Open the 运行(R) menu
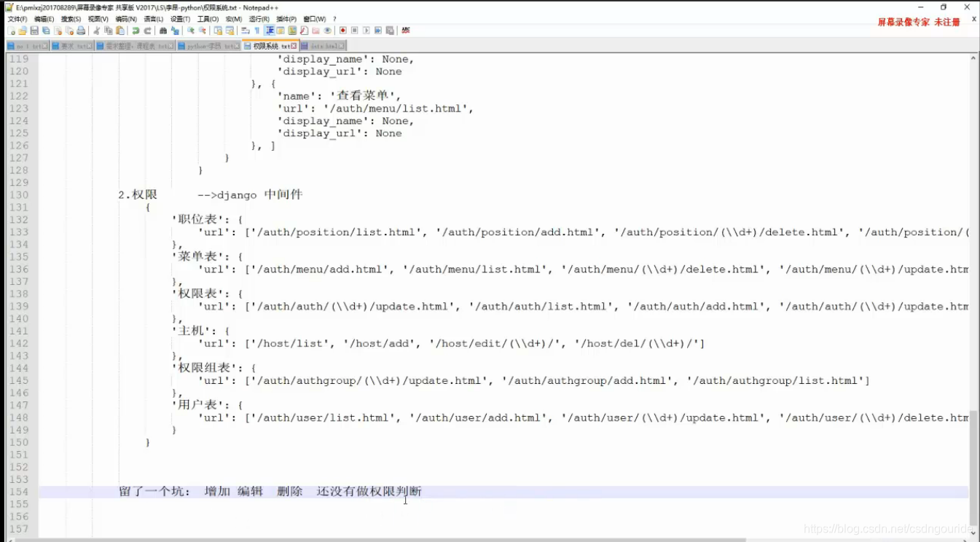980x542 pixels. tap(259, 19)
